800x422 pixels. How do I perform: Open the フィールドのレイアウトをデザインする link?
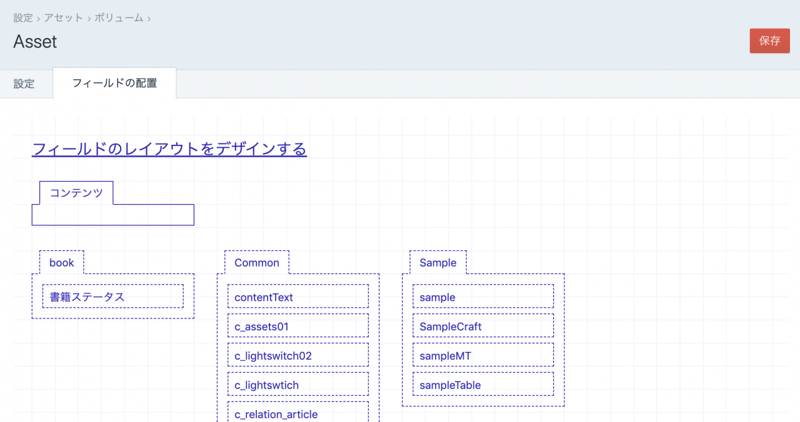(169, 149)
